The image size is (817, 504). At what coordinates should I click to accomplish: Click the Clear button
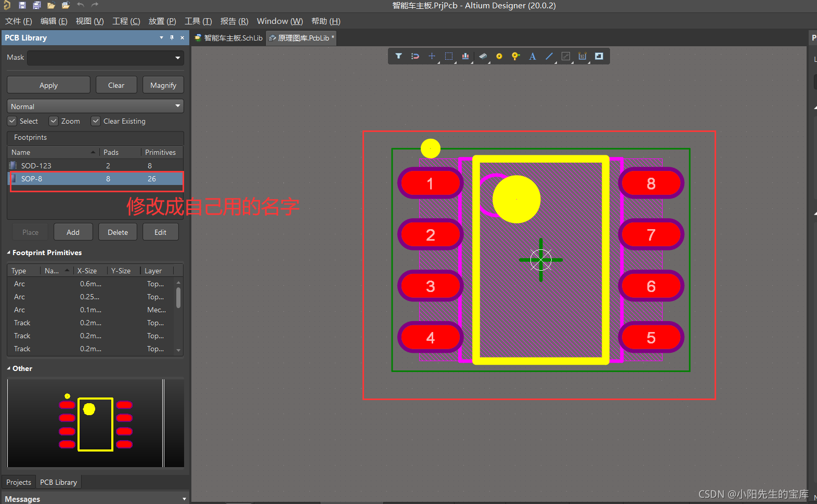(116, 85)
